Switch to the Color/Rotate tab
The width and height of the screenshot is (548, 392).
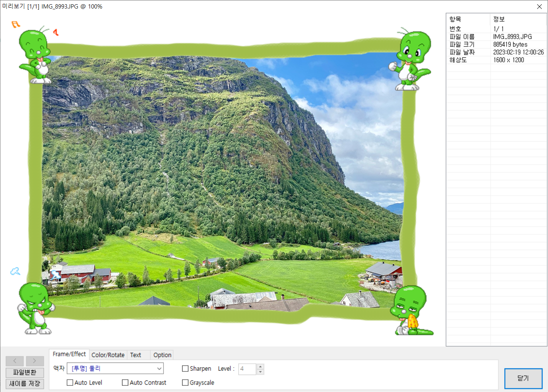(108, 355)
